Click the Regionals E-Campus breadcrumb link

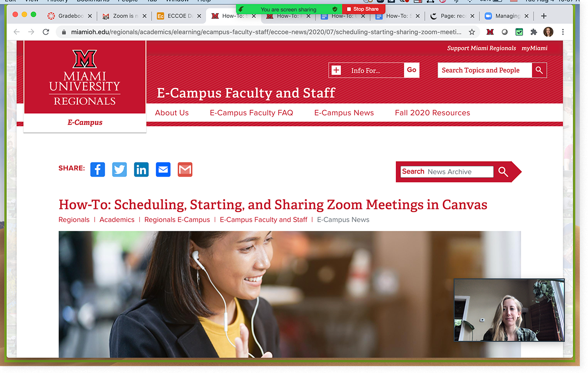(177, 220)
